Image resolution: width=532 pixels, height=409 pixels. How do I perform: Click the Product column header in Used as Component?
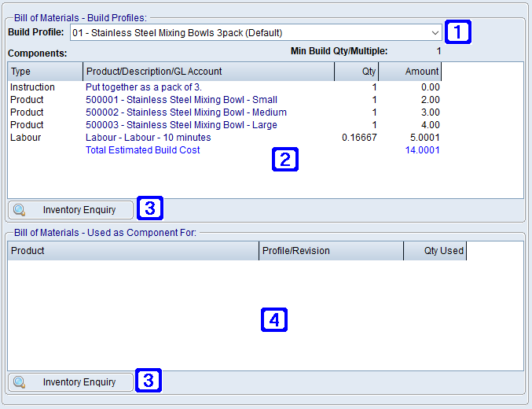(133, 251)
